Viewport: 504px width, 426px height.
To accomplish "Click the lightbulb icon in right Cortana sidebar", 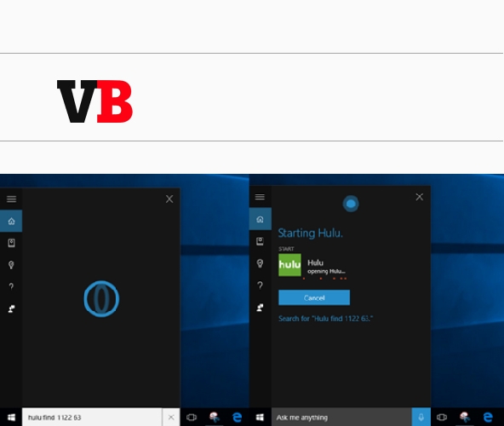I will 260,263.
